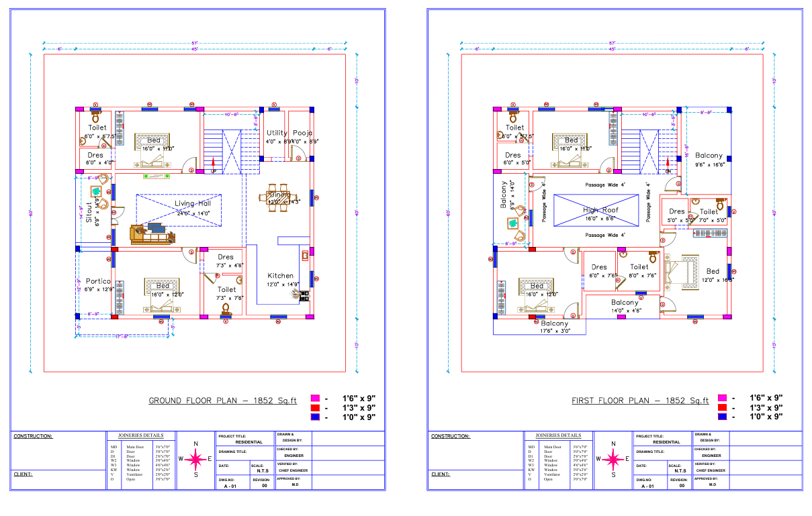The width and height of the screenshot is (812, 516).
Task: Pick the blue swatch in the first floor legend
Action: click(x=723, y=417)
